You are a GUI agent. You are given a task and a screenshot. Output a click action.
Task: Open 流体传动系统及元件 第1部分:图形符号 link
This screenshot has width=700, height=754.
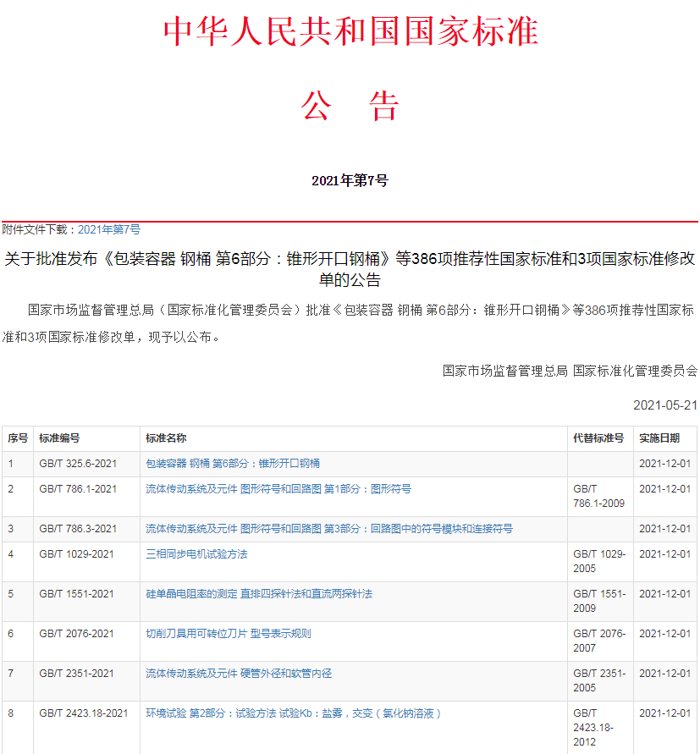click(x=278, y=489)
